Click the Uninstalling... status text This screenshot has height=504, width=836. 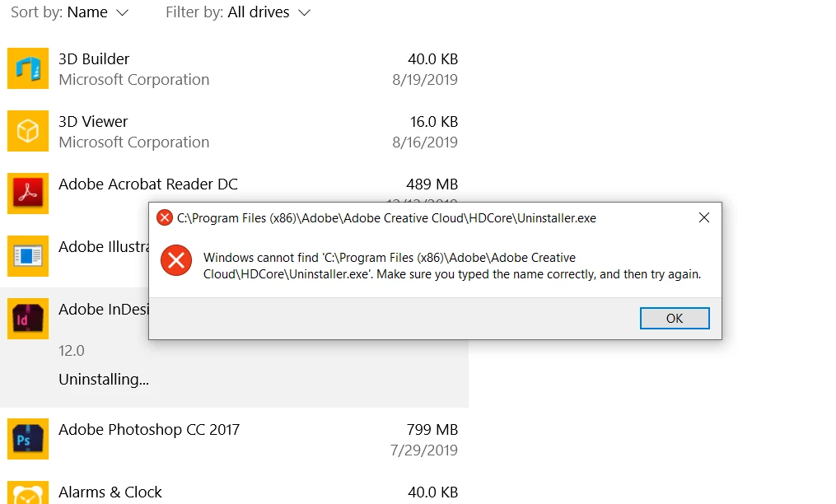[104, 379]
